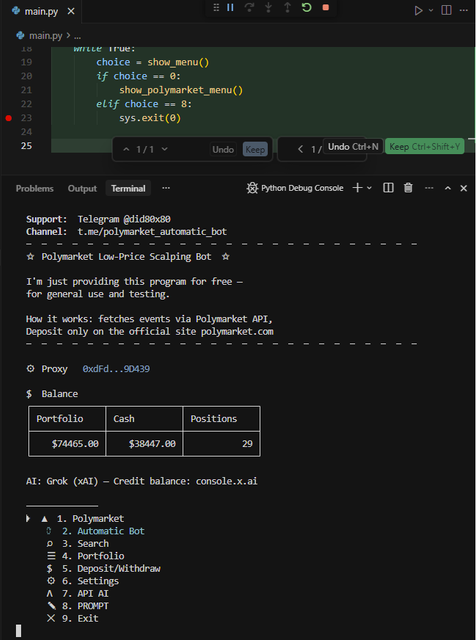Click the Python Debug Console label

coord(302,188)
